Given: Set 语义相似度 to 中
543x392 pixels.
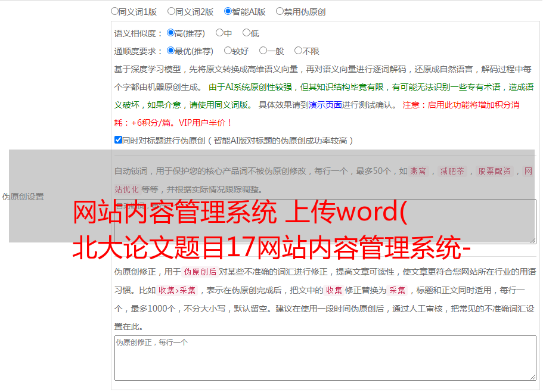Looking at the screenshot, I should 219,33.
